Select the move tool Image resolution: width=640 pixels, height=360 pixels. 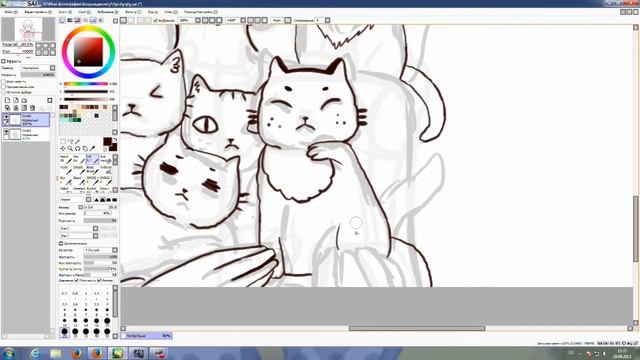[x=63, y=149]
